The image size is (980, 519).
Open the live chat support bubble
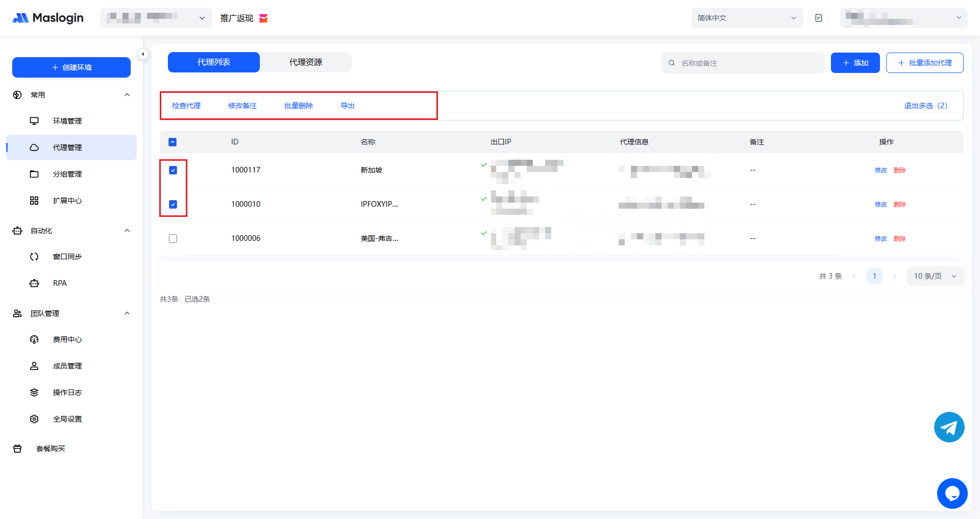click(952, 493)
